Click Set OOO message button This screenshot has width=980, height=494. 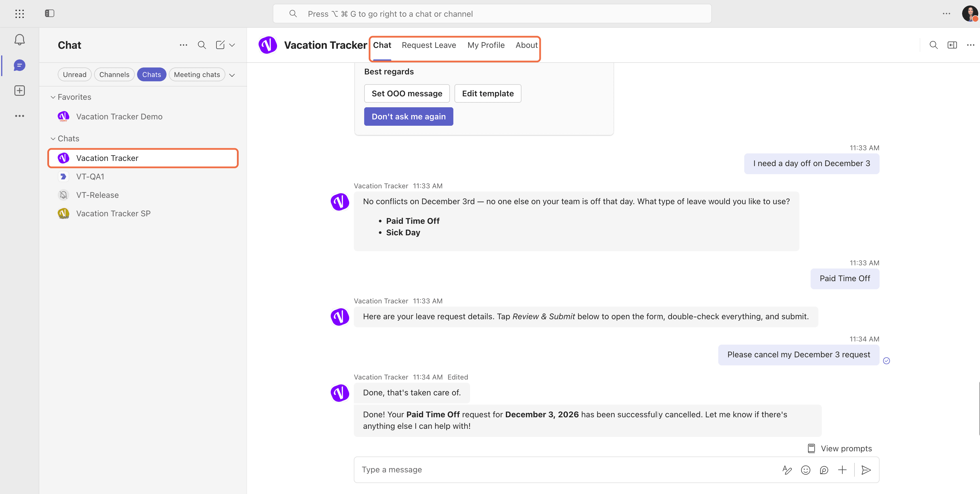coord(407,93)
